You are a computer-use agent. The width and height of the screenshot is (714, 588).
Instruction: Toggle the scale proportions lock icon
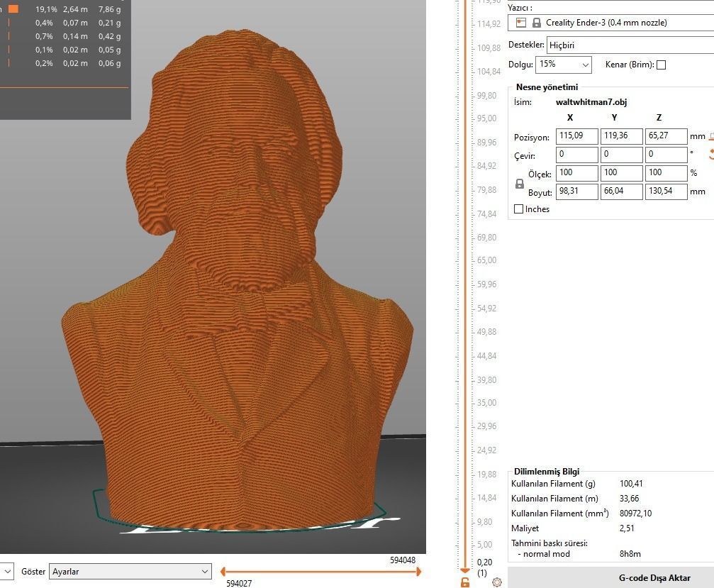coord(519,184)
